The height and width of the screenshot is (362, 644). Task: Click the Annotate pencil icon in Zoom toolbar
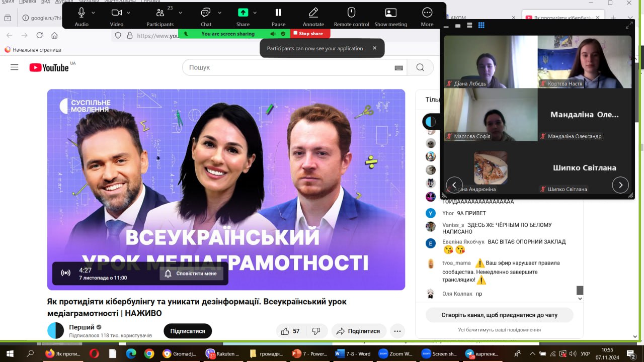313,13
